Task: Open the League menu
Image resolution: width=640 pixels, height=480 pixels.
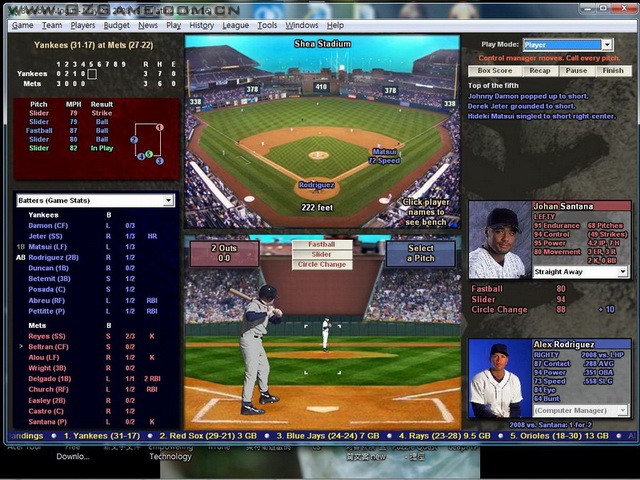Action: pos(236,25)
